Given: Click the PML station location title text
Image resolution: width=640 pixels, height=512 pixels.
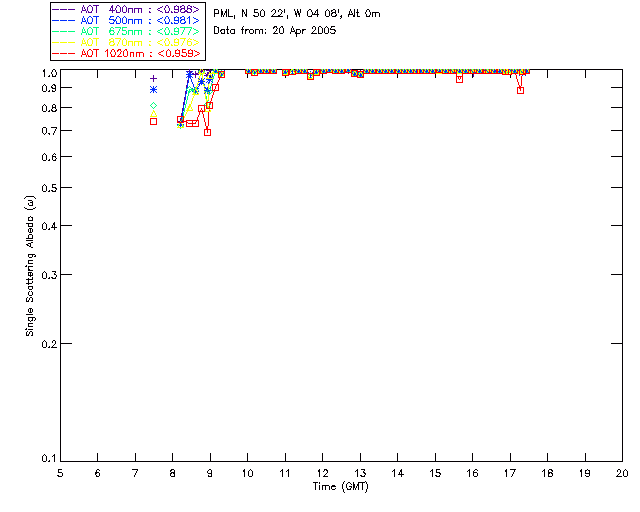Looking at the screenshot, I should pyautogui.click(x=297, y=14).
